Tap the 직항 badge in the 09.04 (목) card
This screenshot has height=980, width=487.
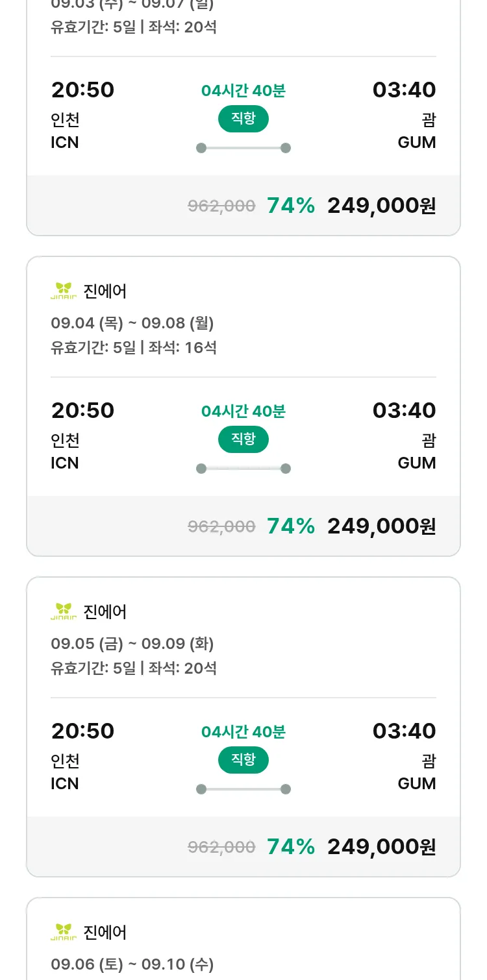(243, 439)
